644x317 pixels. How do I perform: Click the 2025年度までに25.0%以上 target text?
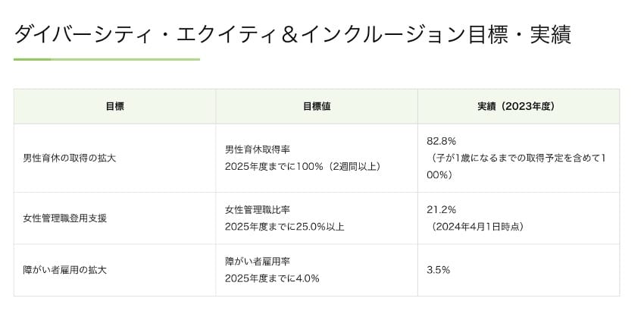coord(285,226)
